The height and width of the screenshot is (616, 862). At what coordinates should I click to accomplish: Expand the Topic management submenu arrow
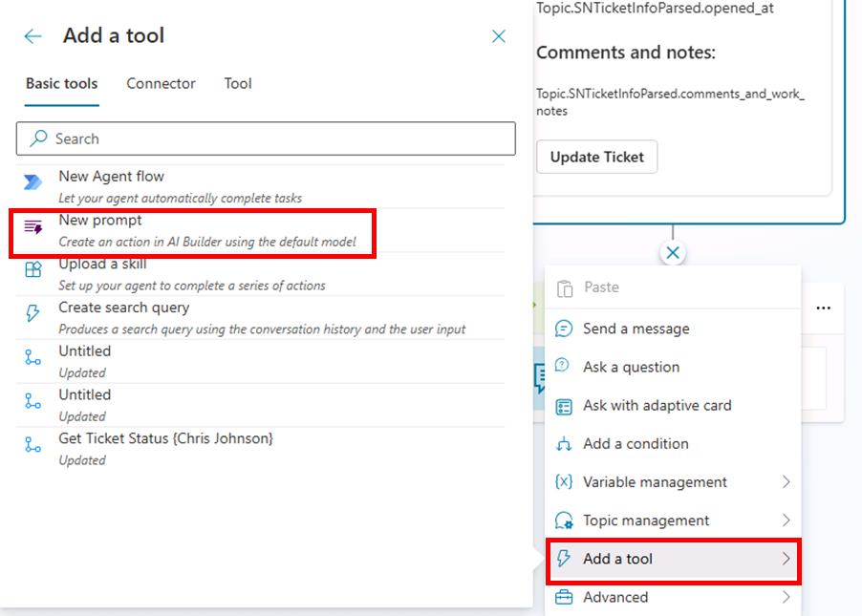point(787,520)
